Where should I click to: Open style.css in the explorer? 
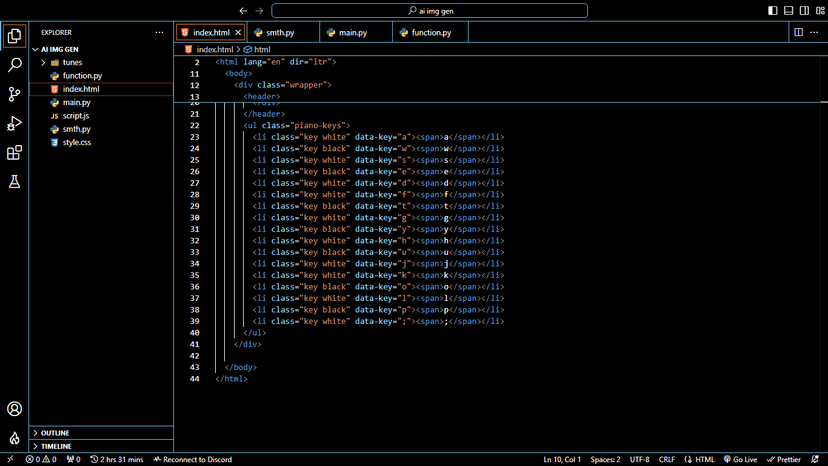tap(76, 143)
